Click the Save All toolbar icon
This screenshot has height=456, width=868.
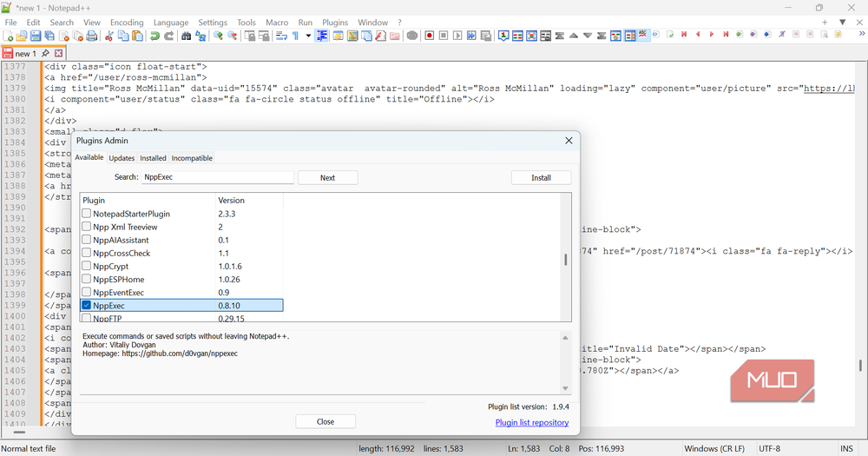pos(49,36)
